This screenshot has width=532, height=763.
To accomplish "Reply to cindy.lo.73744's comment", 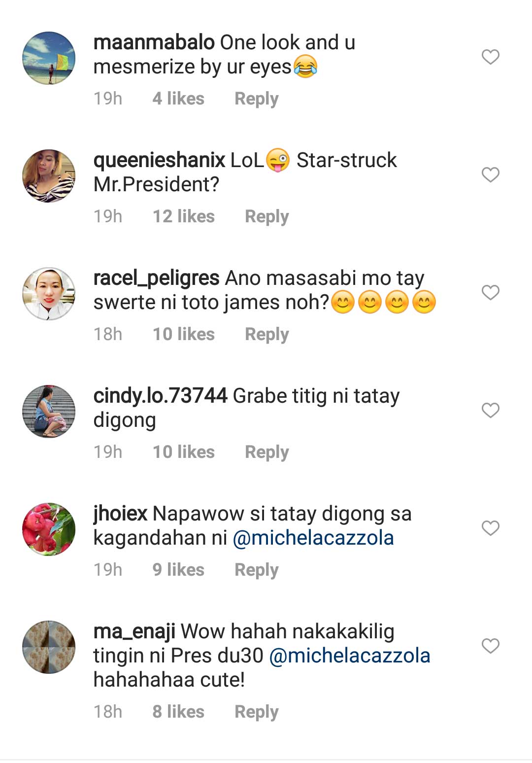I will 267,452.
